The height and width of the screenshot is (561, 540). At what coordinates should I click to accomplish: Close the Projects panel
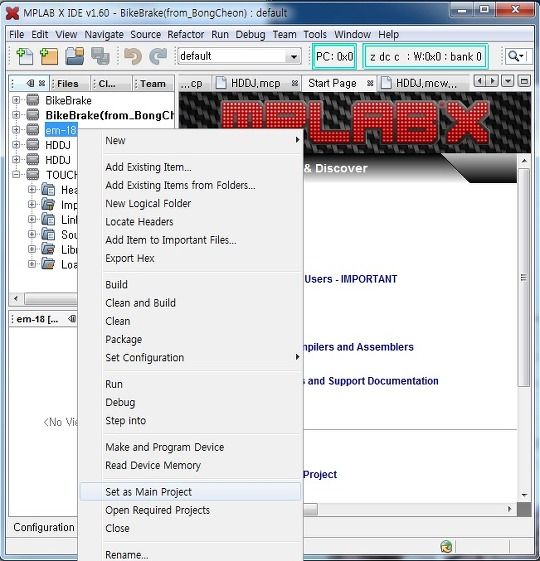42,83
